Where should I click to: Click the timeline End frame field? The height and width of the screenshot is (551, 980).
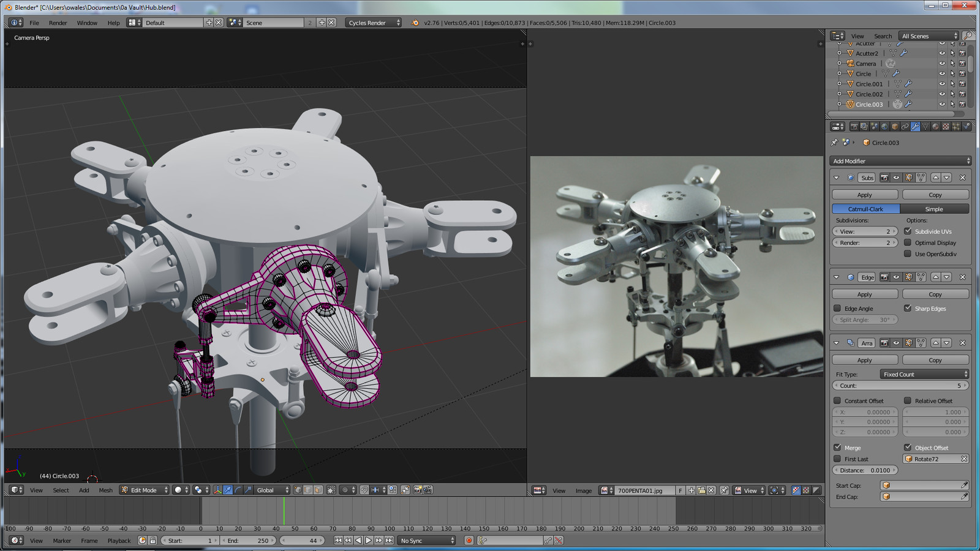click(249, 541)
